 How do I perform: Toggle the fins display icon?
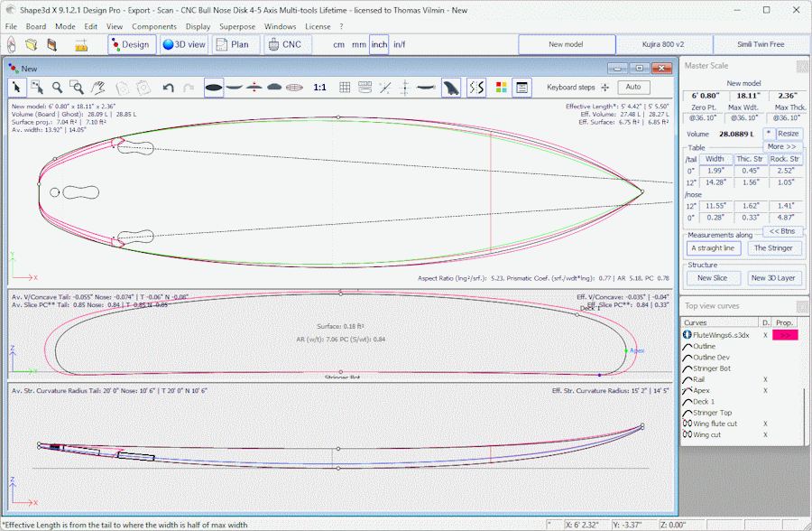point(450,88)
